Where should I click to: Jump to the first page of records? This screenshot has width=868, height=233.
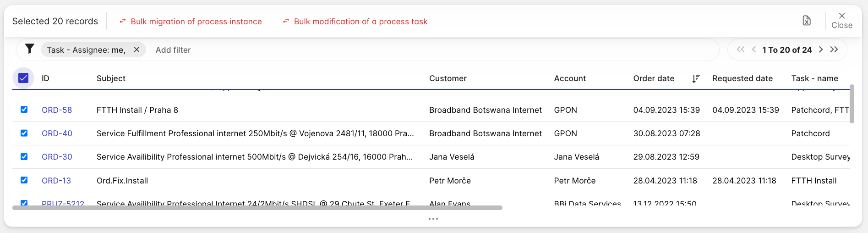pos(741,50)
